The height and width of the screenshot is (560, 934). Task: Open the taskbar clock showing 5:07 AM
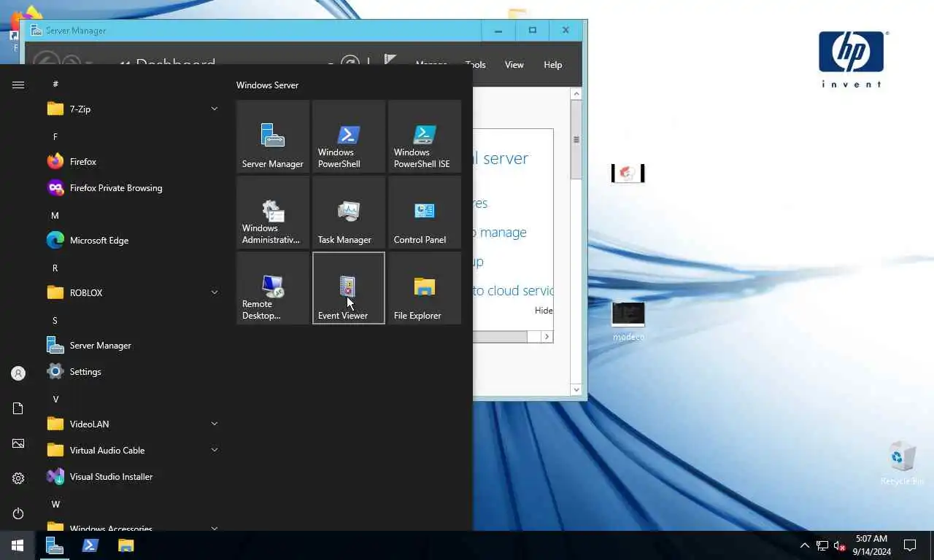(871, 545)
